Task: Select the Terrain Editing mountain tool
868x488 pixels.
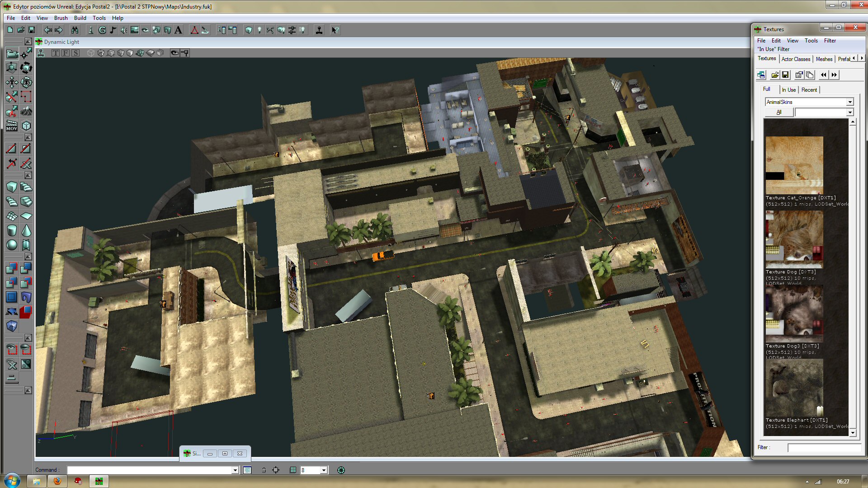Action: click(x=26, y=111)
